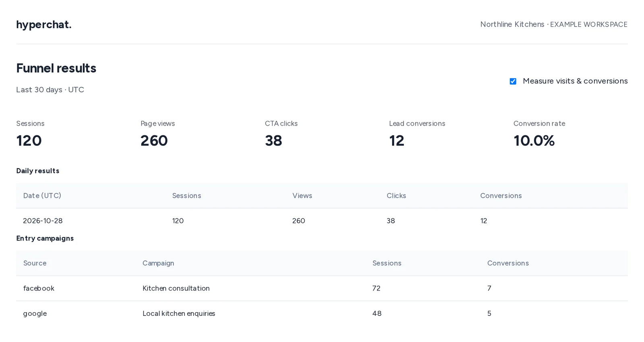Select the facebook source cell
This screenshot has width=644, height=342.
[39, 288]
